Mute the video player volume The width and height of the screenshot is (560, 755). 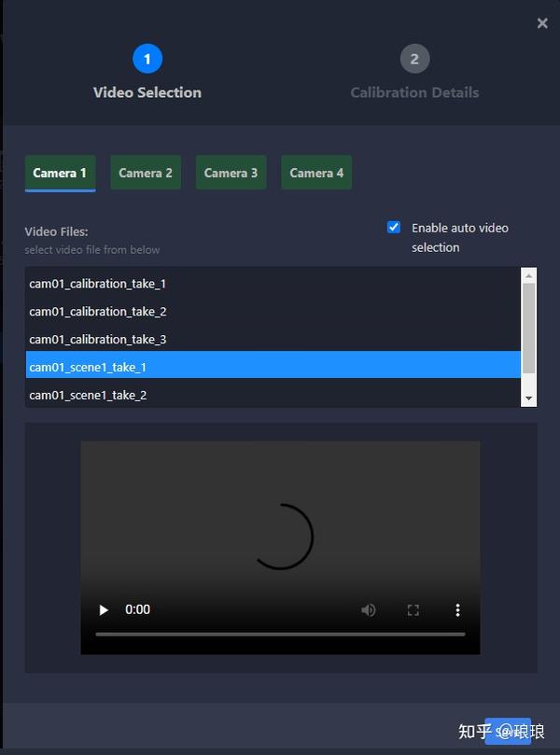[369, 610]
